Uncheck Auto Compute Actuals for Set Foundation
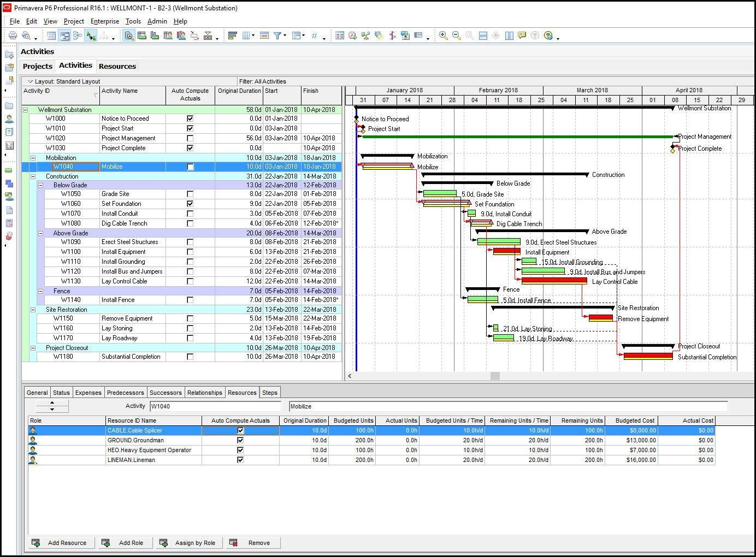756x557 pixels. (x=190, y=204)
